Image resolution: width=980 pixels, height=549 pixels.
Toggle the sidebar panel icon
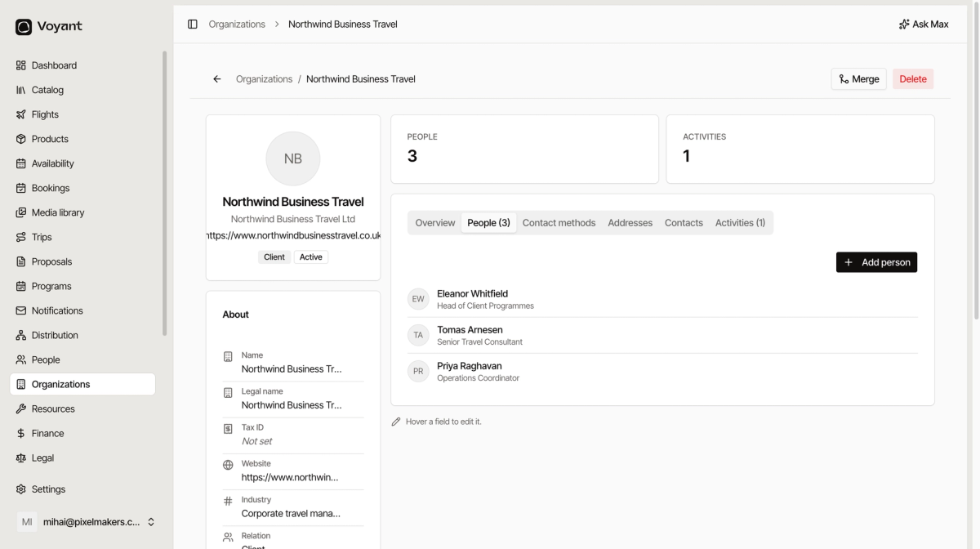[193, 25]
